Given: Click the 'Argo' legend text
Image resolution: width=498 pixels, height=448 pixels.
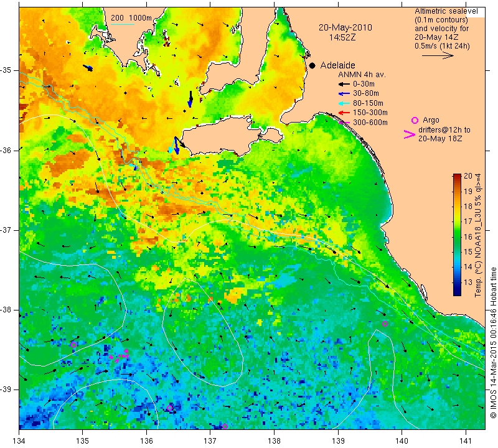Looking at the screenshot, I should click(431, 120).
